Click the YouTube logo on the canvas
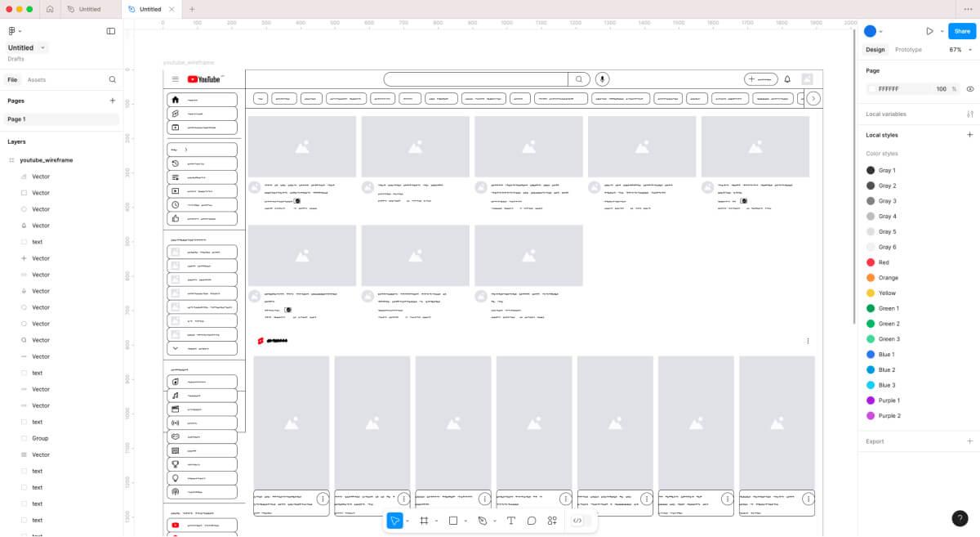 (x=204, y=79)
